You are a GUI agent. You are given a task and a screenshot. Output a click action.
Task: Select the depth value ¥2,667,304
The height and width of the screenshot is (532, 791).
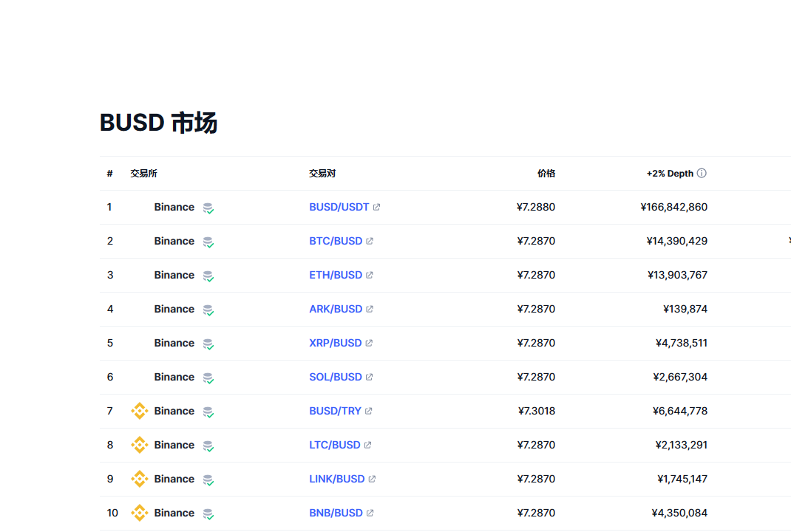point(680,377)
